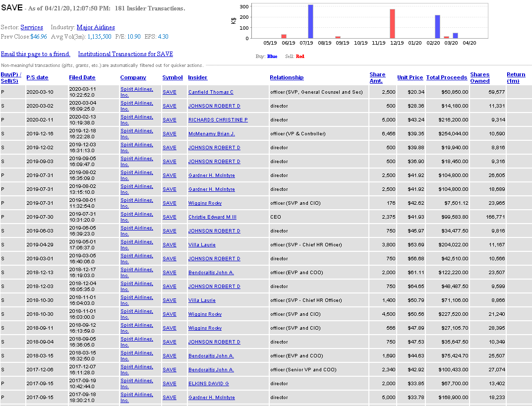The image size is (532, 406).
Task: Click Email this page to a friend
Action: point(35,54)
